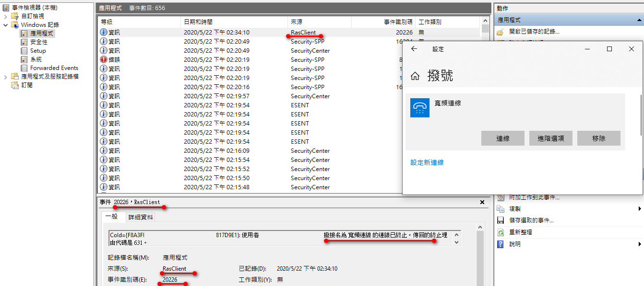The image size is (644, 286).
Task: Click the 設定新連線 link
Action: click(427, 162)
